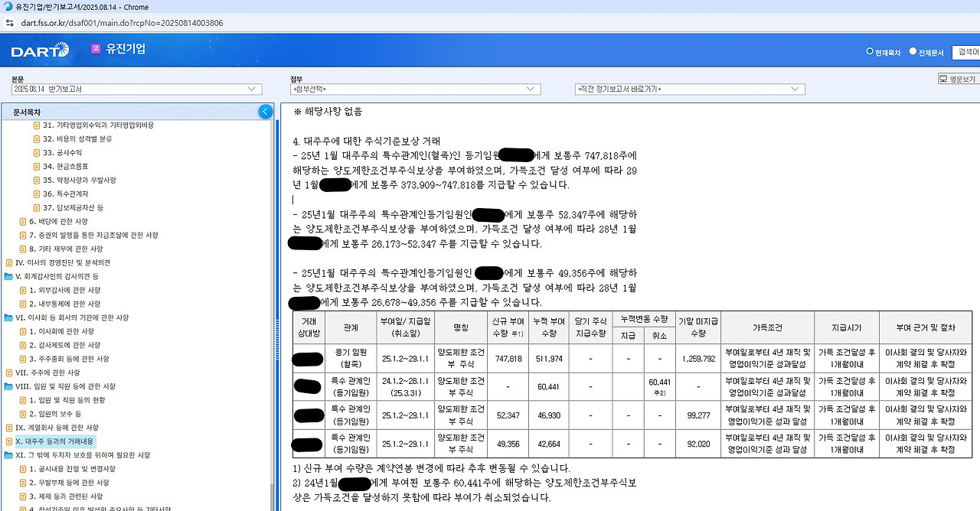Open the 본문 report dropdown
The height and width of the screenshot is (511, 980).
(x=133, y=89)
